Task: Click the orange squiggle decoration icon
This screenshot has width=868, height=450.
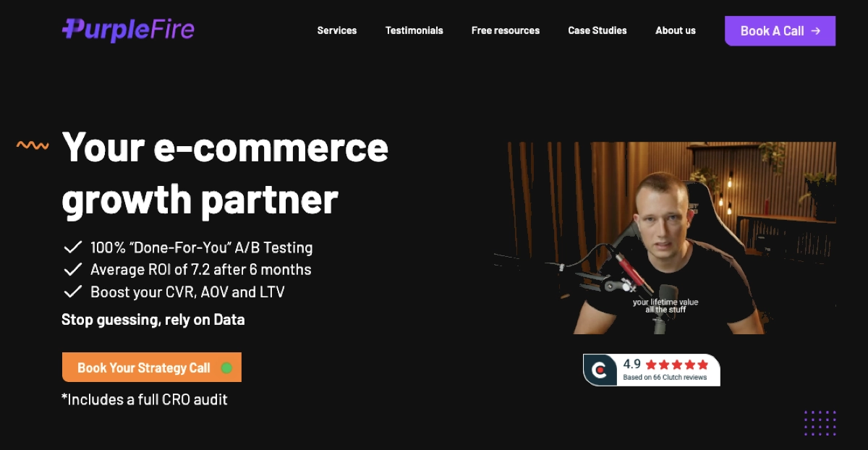Action: point(33,145)
